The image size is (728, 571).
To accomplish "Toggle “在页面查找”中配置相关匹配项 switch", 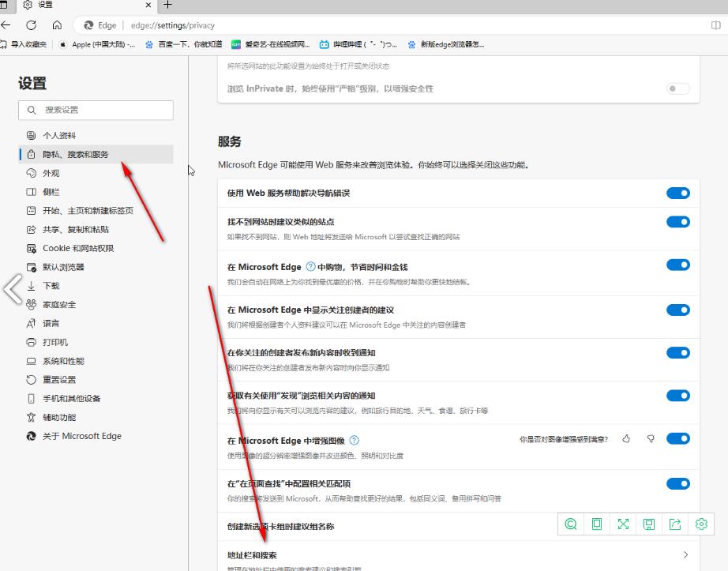I will [x=677, y=483].
